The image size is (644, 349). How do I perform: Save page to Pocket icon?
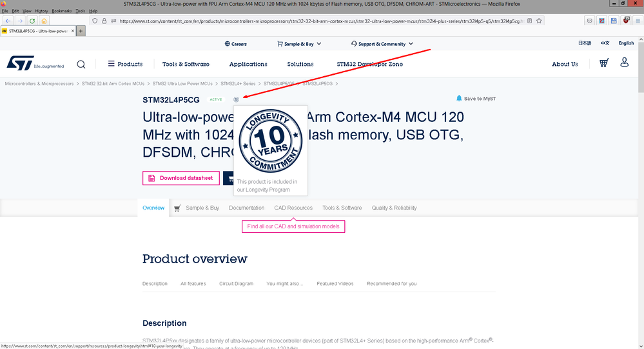click(590, 21)
